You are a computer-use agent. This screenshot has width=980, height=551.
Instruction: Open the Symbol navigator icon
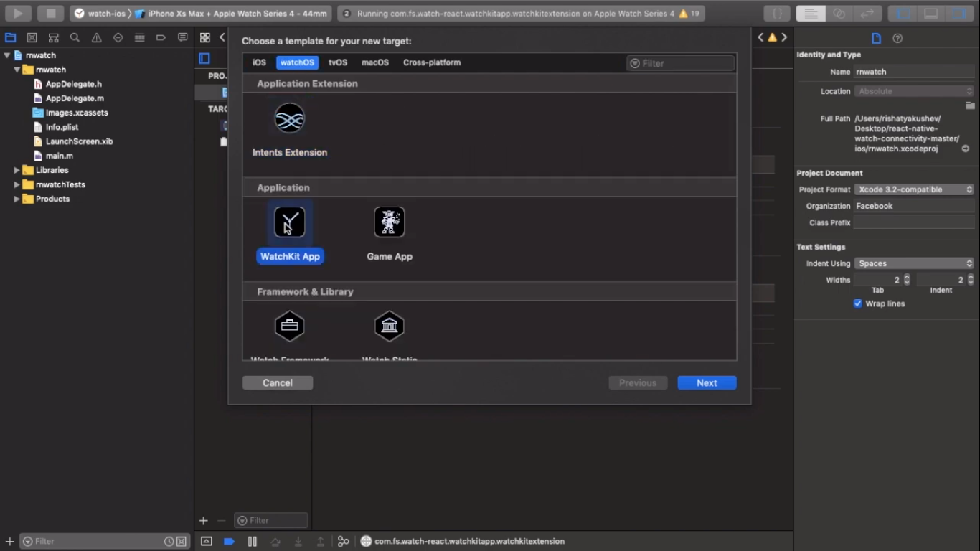53,37
